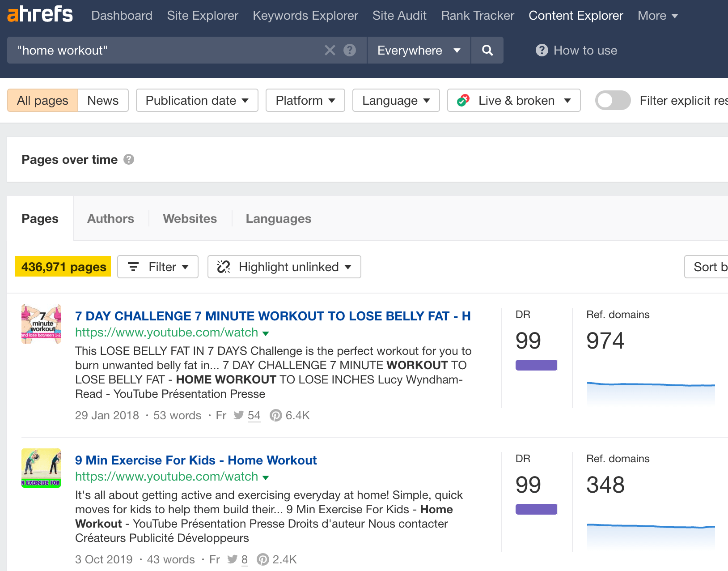Click the highlighted 436,971 pages count
Screen dimensions: 728x571
(63, 266)
